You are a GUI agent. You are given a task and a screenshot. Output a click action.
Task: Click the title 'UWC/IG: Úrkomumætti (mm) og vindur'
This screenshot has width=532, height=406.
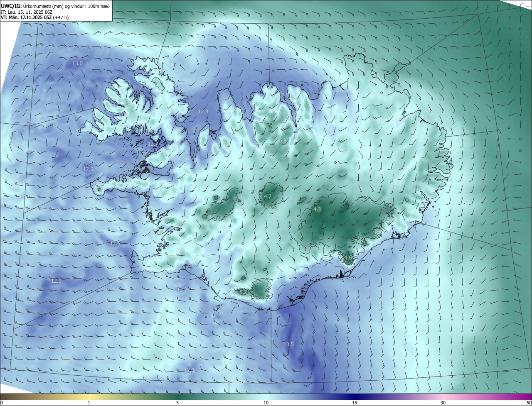click(55, 6)
